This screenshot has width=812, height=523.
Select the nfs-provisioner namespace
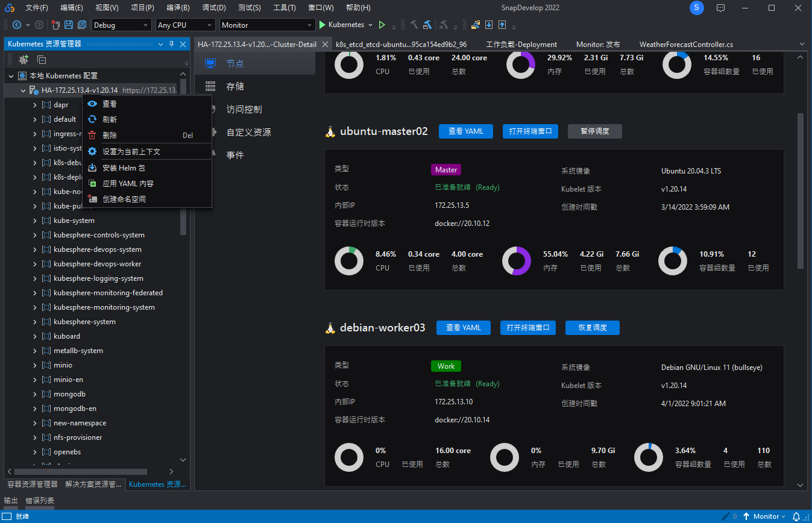pyautogui.click(x=78, y=437)
